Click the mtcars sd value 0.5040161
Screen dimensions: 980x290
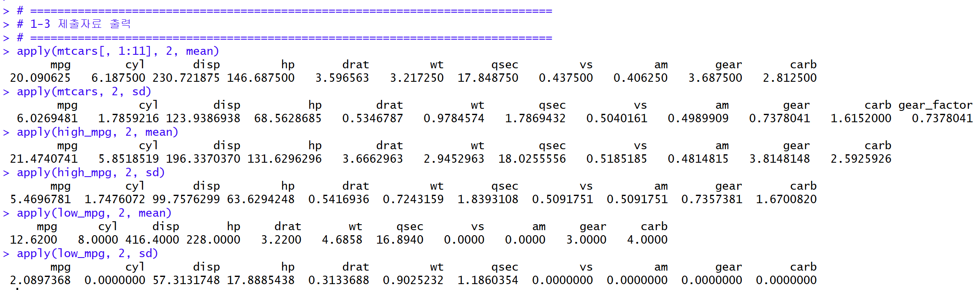pyautogui.click(x=617, y=118)
